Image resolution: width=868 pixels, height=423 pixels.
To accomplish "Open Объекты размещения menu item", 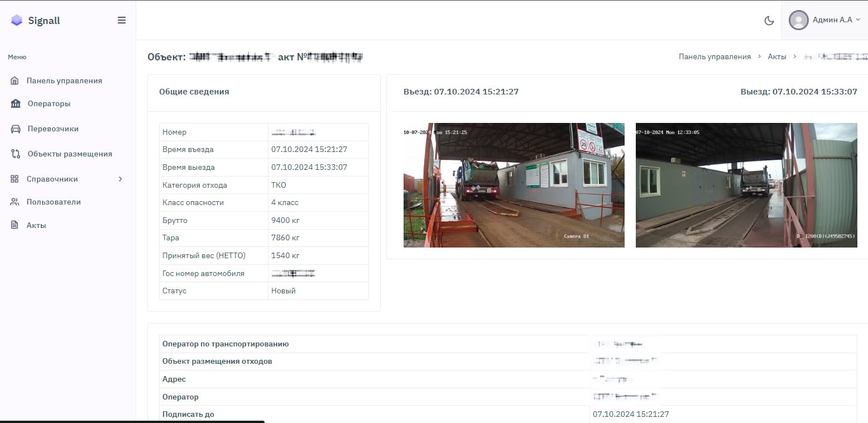I will [x=70, y=154].
